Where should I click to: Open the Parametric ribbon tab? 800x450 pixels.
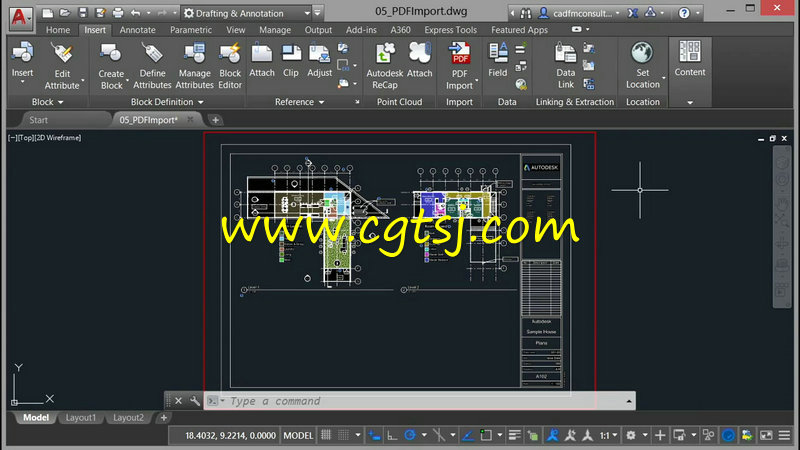(x=191, y=30)
